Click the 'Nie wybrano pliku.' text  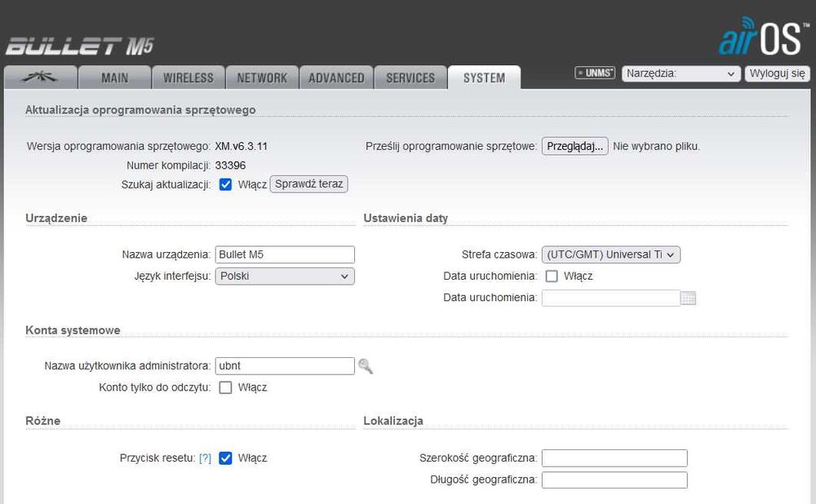(656, 146)
